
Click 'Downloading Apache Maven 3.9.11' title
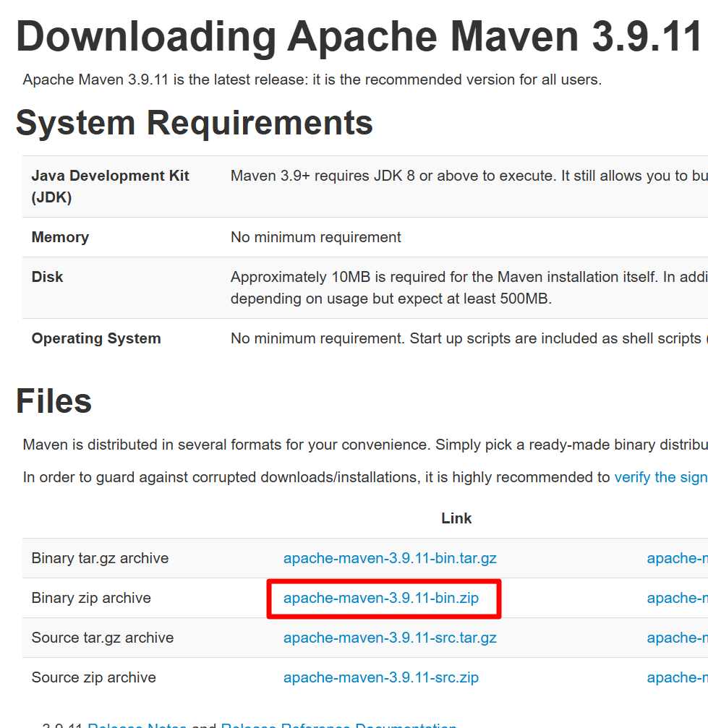pos(358,37)
